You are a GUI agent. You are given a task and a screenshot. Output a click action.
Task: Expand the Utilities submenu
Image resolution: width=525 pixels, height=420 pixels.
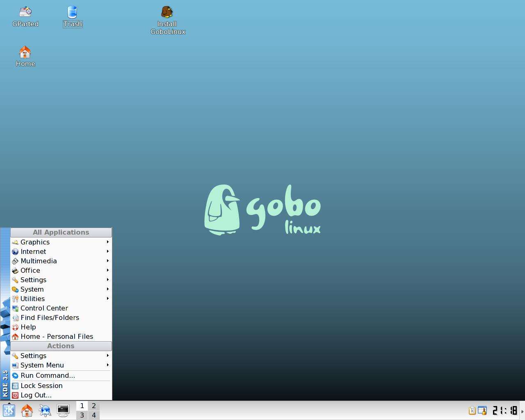[x=61, y=299]
